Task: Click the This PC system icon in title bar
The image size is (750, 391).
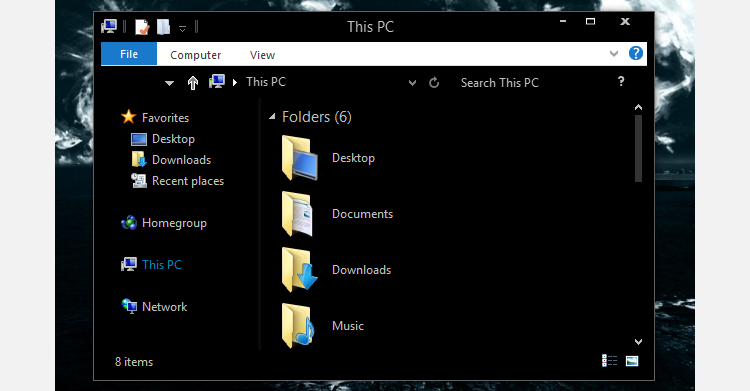Action: (109, 27)
